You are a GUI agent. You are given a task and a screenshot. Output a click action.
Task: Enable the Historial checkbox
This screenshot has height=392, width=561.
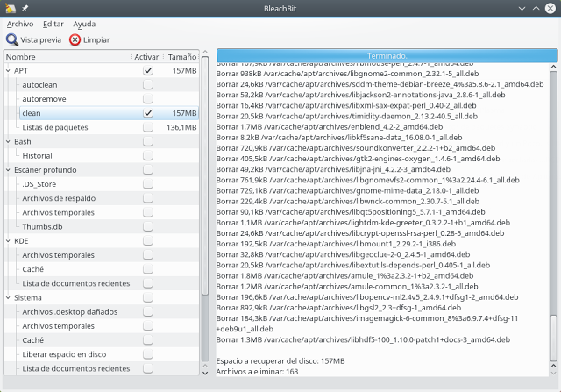click(148, 155)
